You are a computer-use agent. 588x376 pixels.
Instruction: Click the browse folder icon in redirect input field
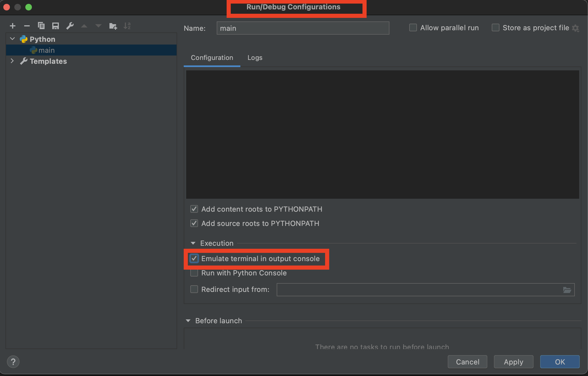pyautogui.click(x=567, y=290)
